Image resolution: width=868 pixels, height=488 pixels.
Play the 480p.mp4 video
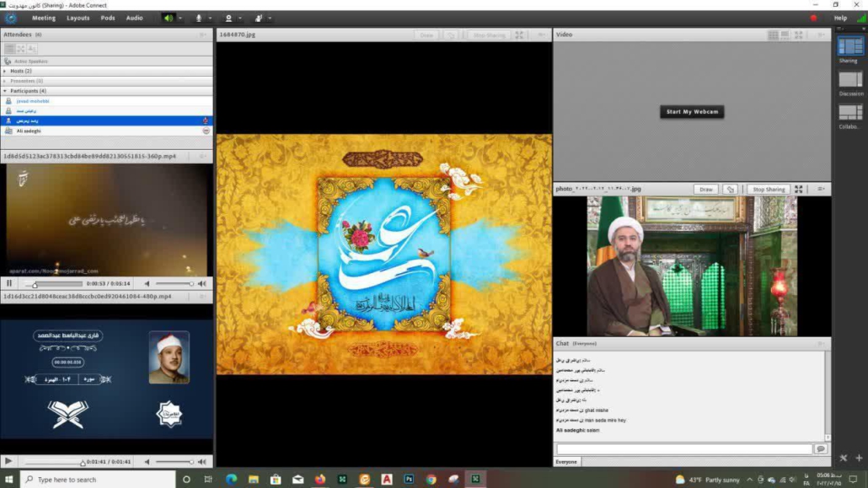coord(8,461)
